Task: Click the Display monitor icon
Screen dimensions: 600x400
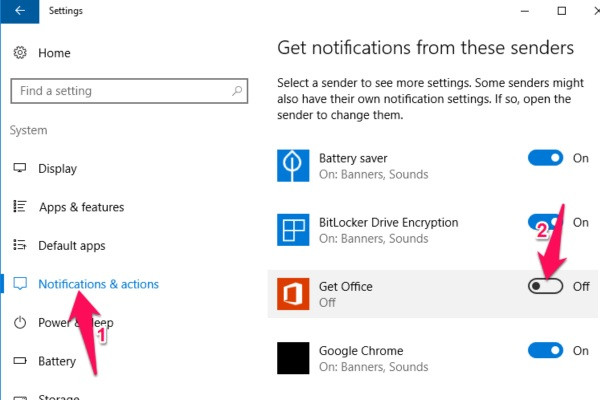Action: coord(20,168)
